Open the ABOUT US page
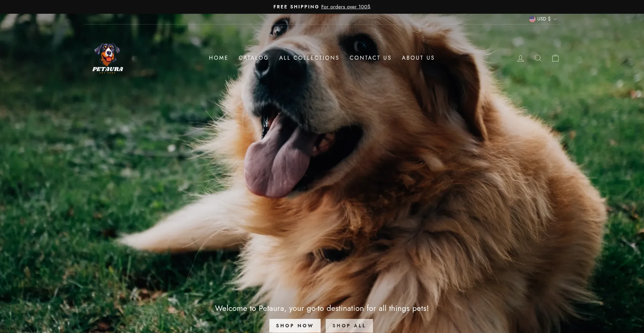 pyautogui.click(x=418, y=58)
